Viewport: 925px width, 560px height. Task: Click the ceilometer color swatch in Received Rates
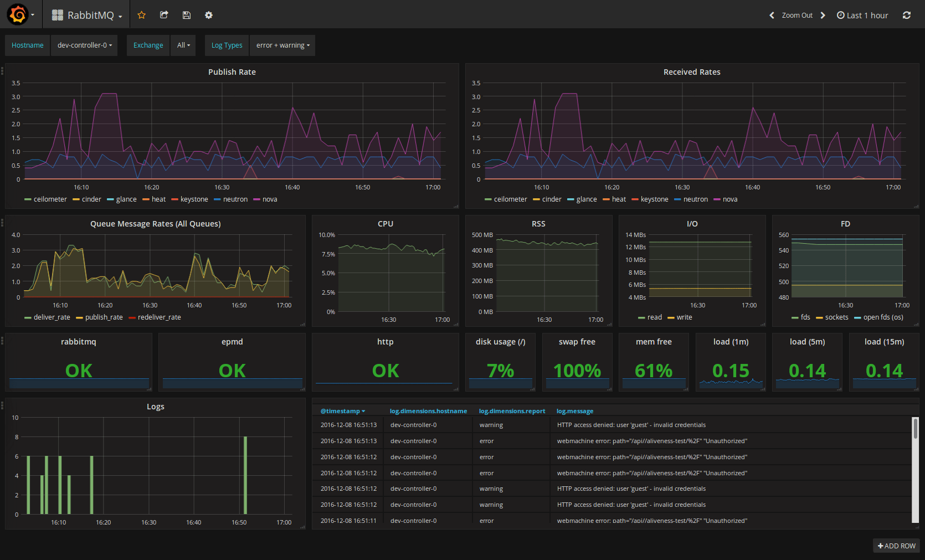point(488,199)
